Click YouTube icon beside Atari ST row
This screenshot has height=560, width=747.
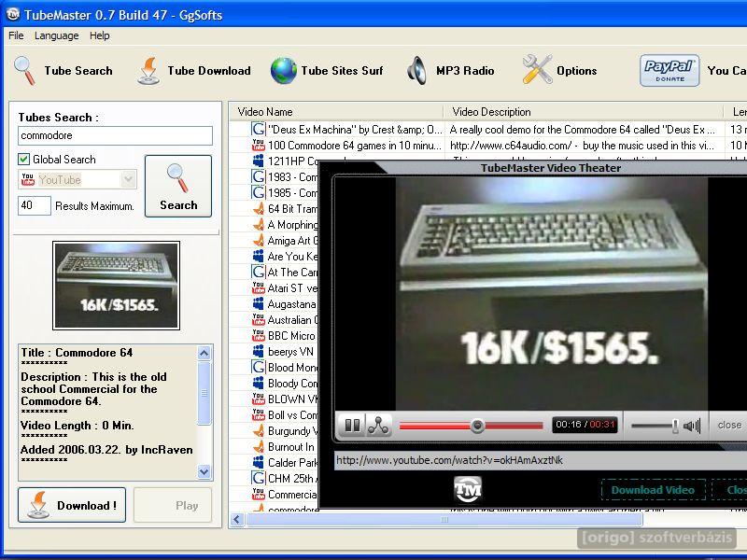pos(259,288)
